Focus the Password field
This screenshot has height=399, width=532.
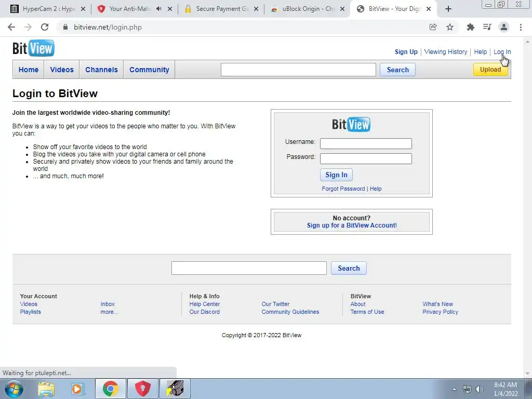coord(366,159)
